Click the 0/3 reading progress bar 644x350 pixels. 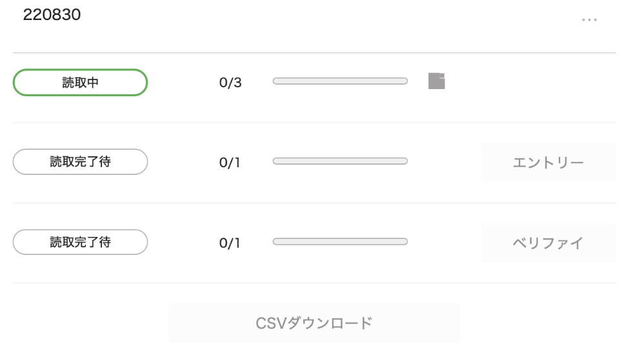pyautogui.click(x=340, y=81)
